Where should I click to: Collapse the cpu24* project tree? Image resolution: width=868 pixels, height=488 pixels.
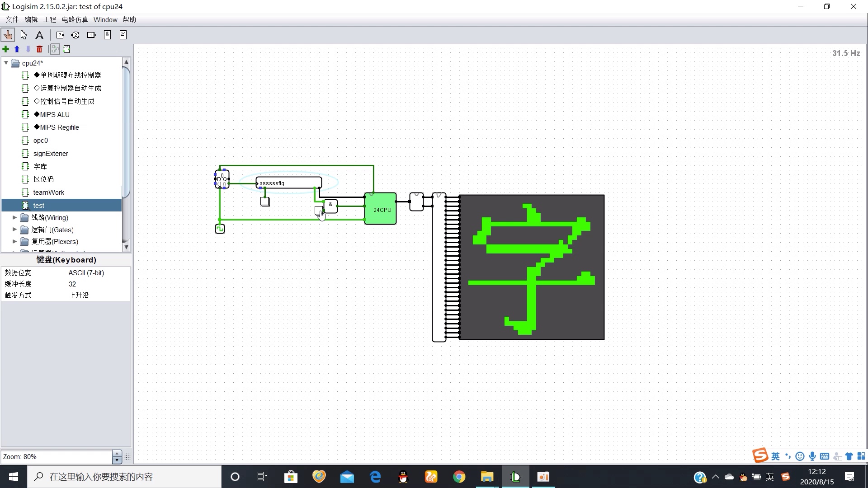6,63
